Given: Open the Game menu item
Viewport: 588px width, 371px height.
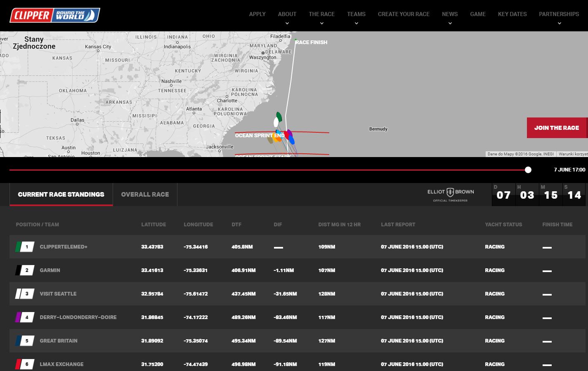Looking at the screenshot, I should tap(478, 14).
